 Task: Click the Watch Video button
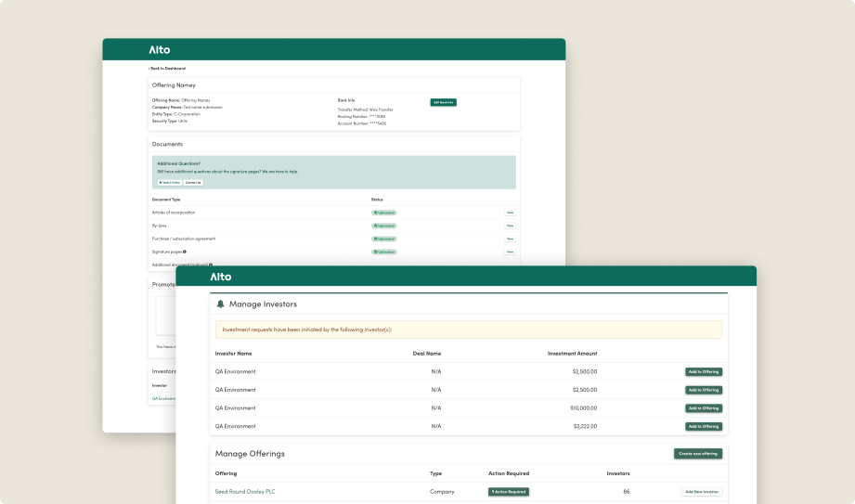(170, 182)
